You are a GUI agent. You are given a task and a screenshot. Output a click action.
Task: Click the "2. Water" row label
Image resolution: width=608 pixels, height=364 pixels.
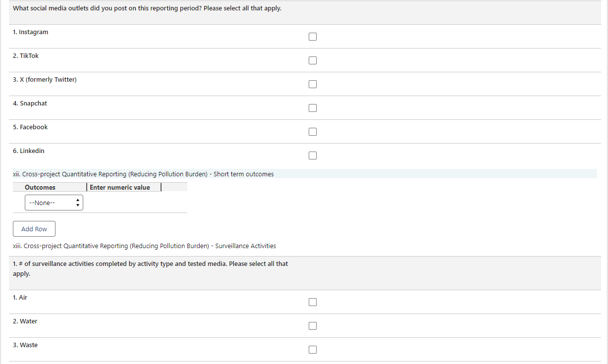[x=25, y=321]
